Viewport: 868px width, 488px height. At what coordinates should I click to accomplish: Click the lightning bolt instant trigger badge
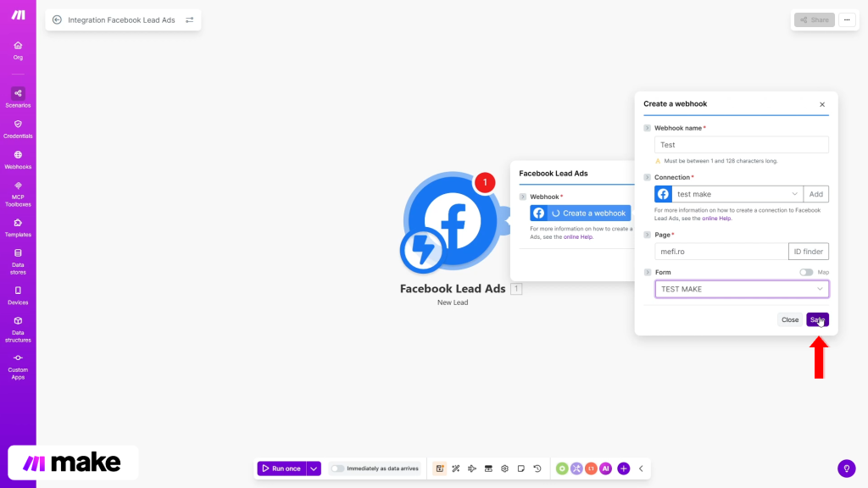[x=423, y=250]
